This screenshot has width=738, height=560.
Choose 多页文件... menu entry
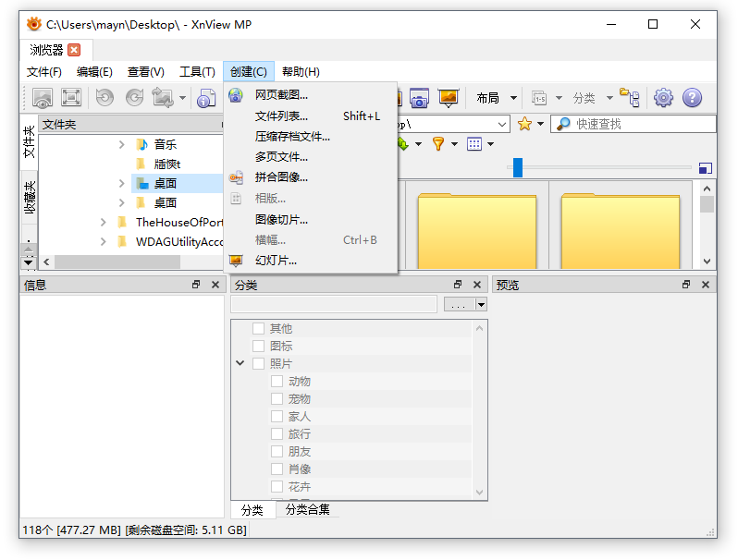(x=311, y=156)
